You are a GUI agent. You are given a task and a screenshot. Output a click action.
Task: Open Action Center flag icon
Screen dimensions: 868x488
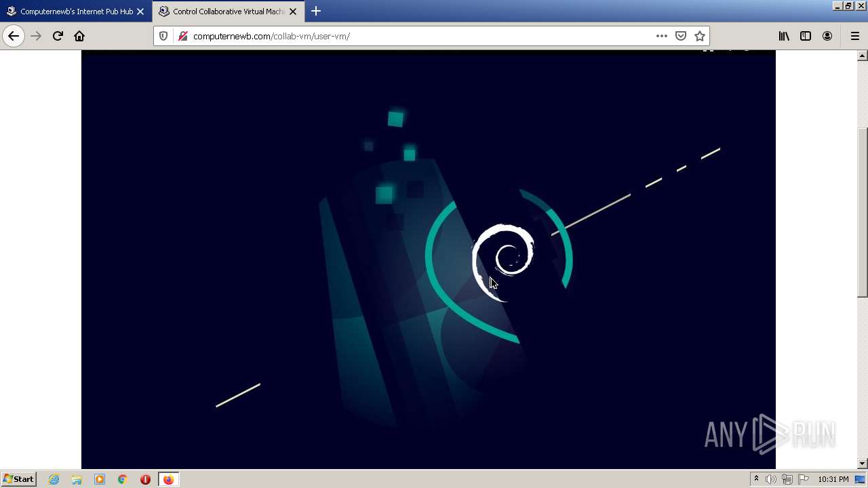coord(804,479)
